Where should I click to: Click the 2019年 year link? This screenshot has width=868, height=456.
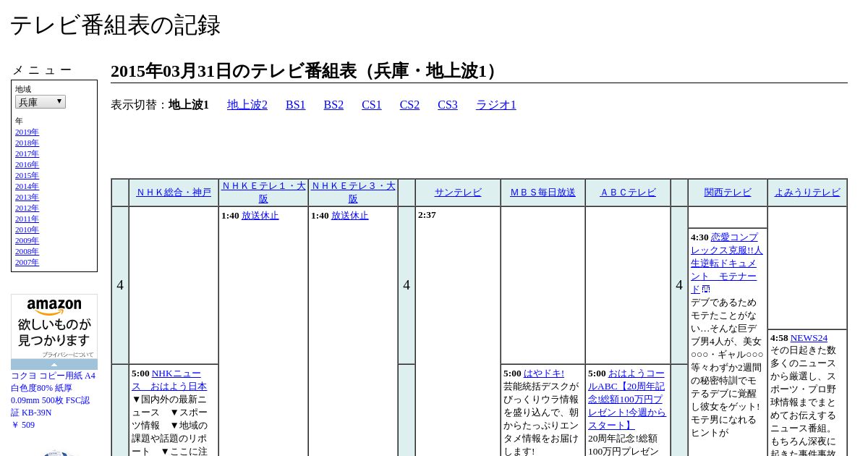click(27, 132)
